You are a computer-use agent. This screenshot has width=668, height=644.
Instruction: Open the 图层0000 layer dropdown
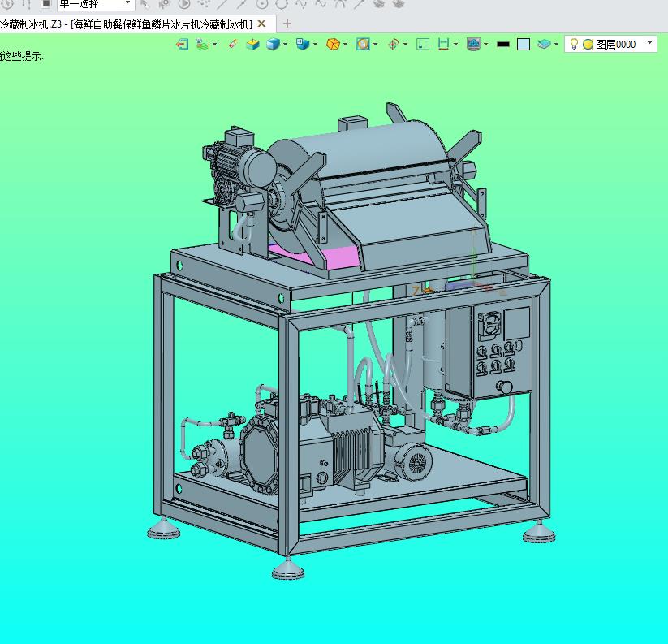click(x=649, y=43)
